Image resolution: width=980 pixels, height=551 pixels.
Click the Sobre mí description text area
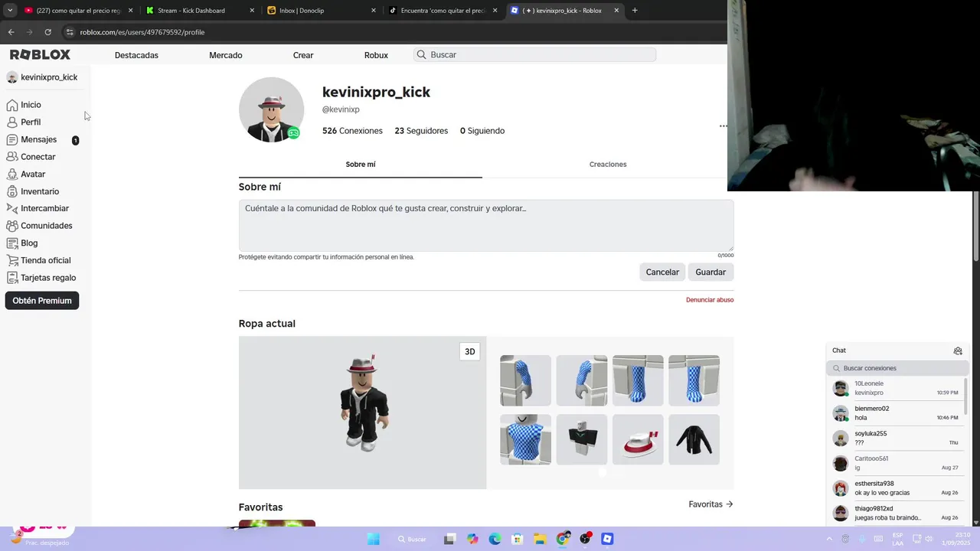[x=486, y=226]
